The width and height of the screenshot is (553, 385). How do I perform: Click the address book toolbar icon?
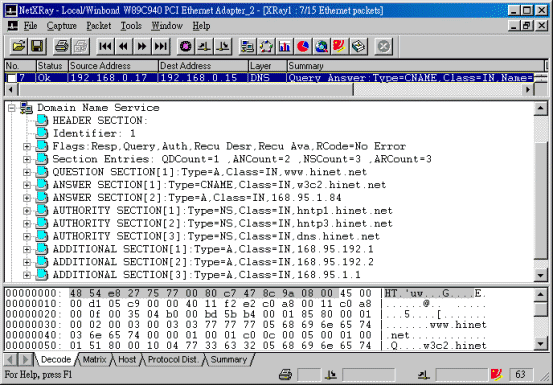point(359,46)
